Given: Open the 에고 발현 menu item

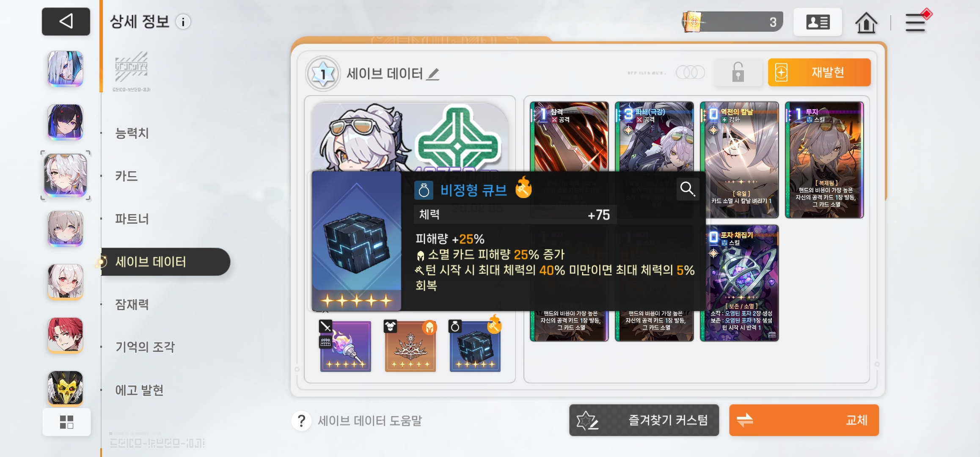Looking at the screenshot, I should [x=140, y=390].
